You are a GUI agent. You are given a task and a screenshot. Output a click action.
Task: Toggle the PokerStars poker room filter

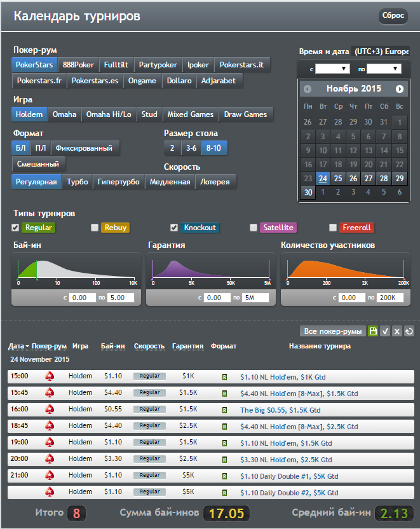[x=34, y=65]
